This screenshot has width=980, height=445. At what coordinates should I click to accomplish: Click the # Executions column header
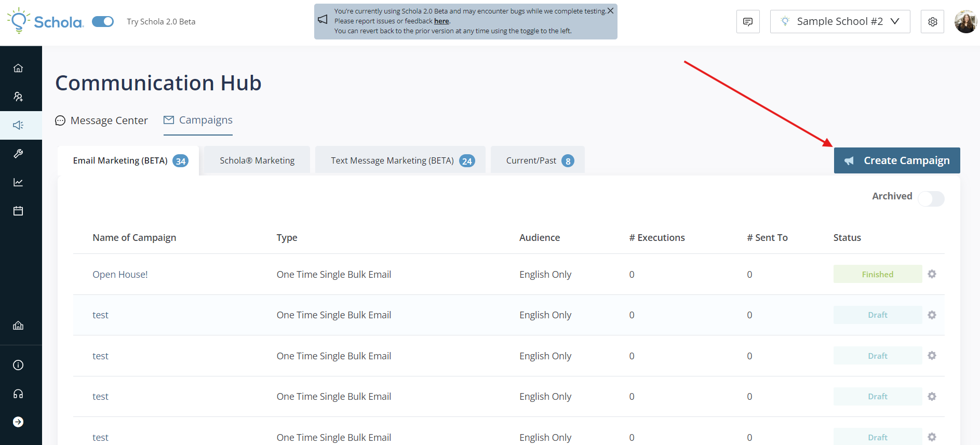(657, 237)
